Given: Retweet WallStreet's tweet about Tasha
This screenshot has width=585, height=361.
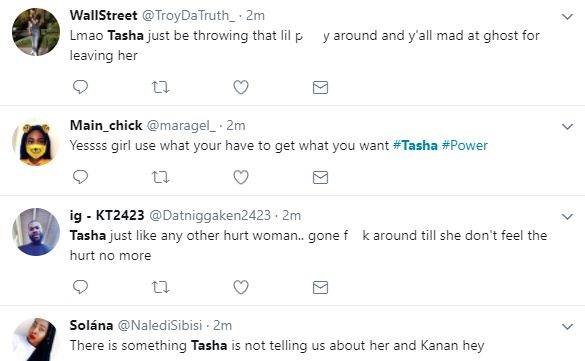Looking at the screenshot, I should click(x=161, y=87).
